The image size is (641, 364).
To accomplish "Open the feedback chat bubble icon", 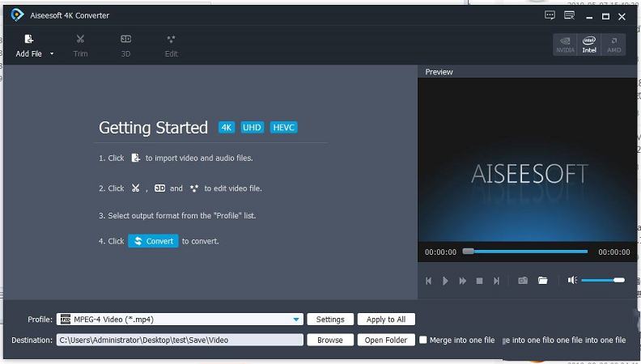I will 550,15.
